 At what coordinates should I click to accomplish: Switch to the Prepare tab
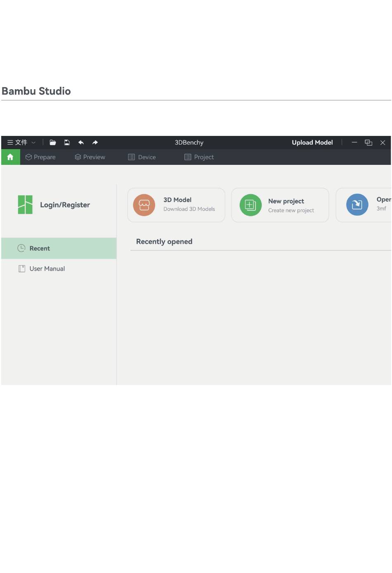[x=40, y=157]
